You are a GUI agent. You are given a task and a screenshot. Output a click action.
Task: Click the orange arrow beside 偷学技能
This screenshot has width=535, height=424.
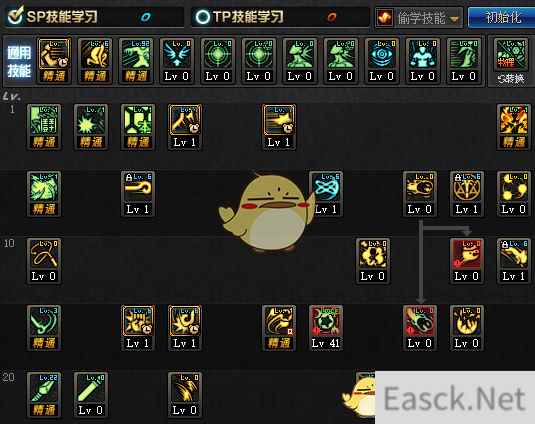pos(454,19)
